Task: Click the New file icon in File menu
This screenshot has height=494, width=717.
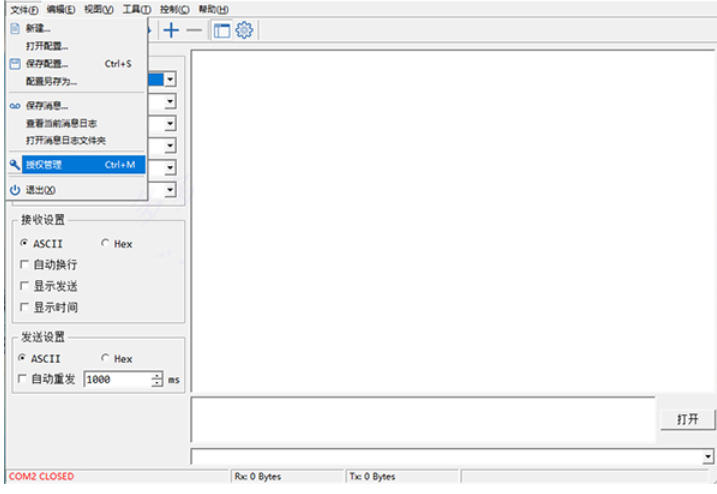Action: (14, 29)
